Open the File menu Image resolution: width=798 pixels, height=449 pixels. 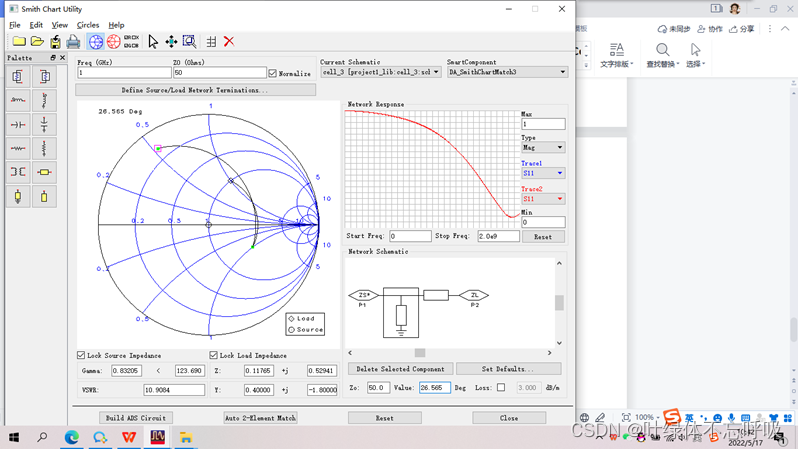[15, 25]
